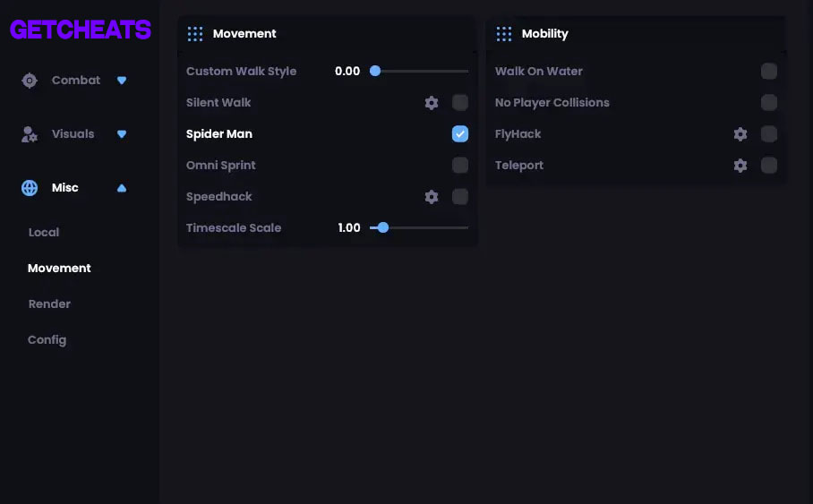
Task: Open the Local sub-tab
Action: coord(44,232)
